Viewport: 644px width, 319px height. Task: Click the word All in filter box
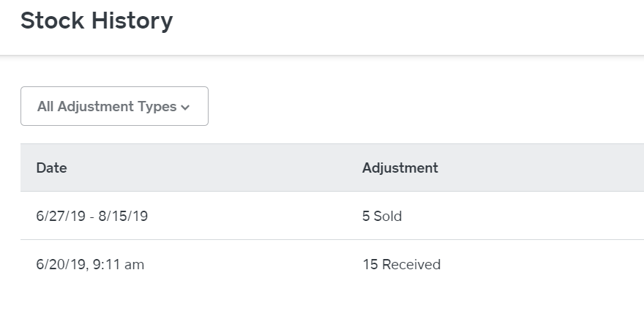coord(45,106)
